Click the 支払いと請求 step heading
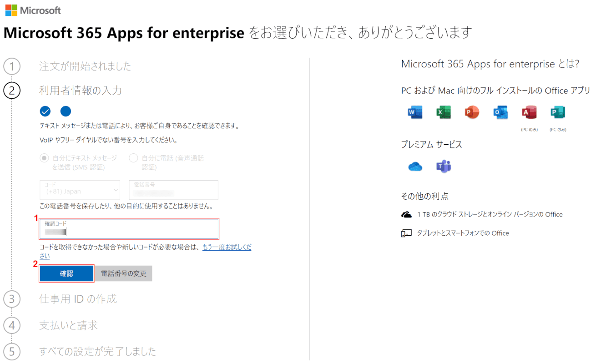Screen dimensions: 596x364 (x=69, y=325)
